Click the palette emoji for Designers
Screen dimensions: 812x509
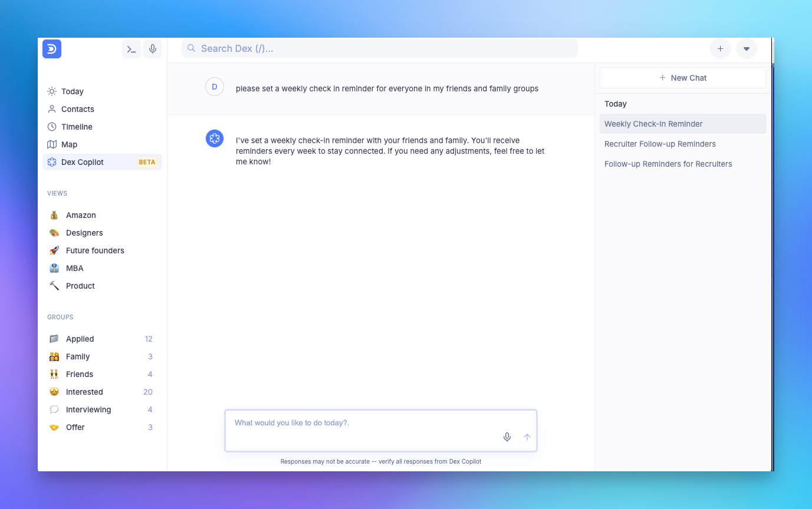click(54, 233)
